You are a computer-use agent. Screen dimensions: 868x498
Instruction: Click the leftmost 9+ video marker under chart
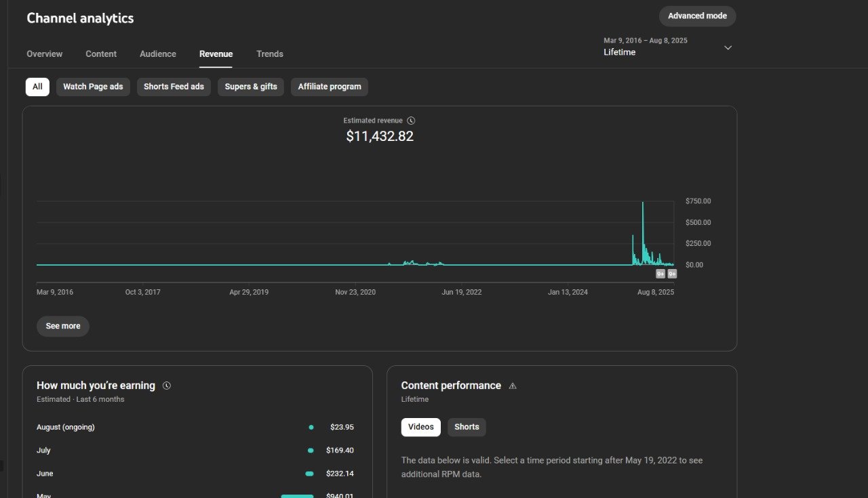click(x=660, y=274)
